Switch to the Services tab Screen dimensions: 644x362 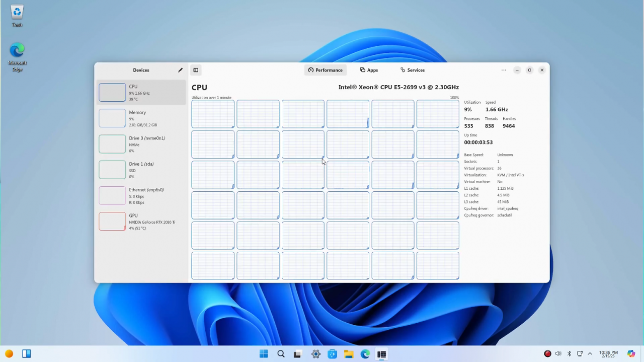tap(413, 70)
